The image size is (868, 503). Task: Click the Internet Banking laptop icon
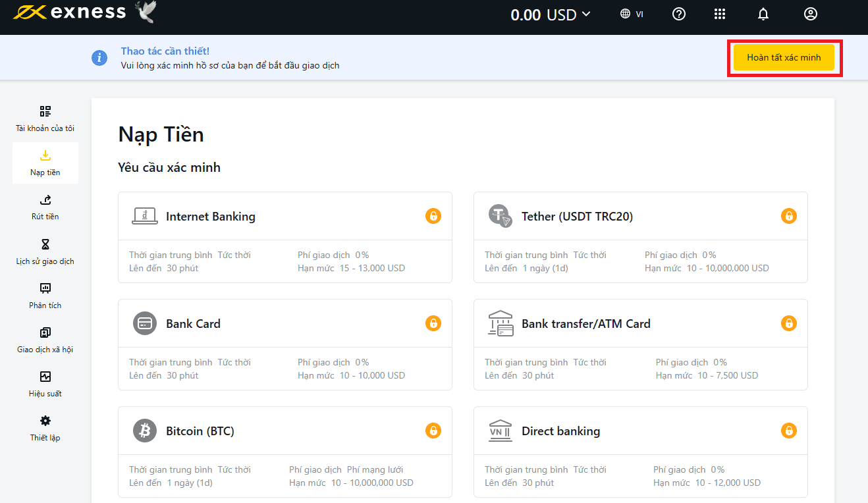coord(145,216)
